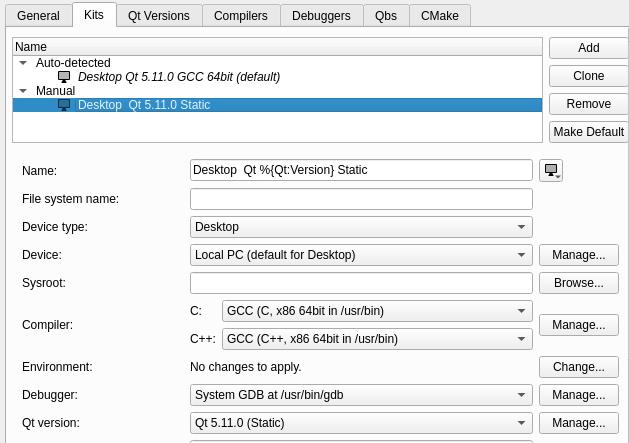Click monitor icon of Desktop Qt 5.11.0 GCC 64bit
This screenshot has height=443, width=629.
pyautogui.click(x=64, y=77)
